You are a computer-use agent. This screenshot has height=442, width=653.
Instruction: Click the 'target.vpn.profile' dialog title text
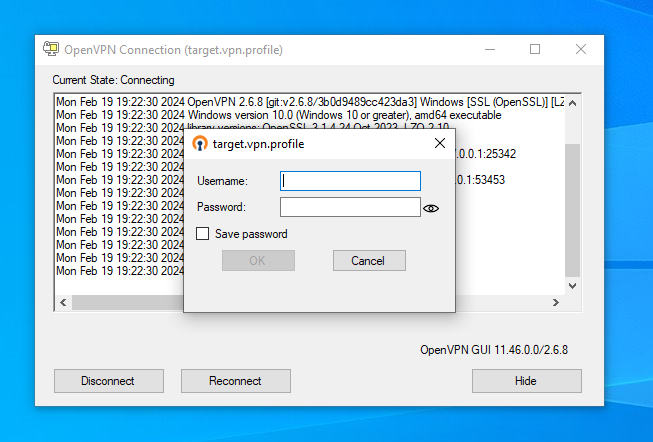[x=258, y=144]
